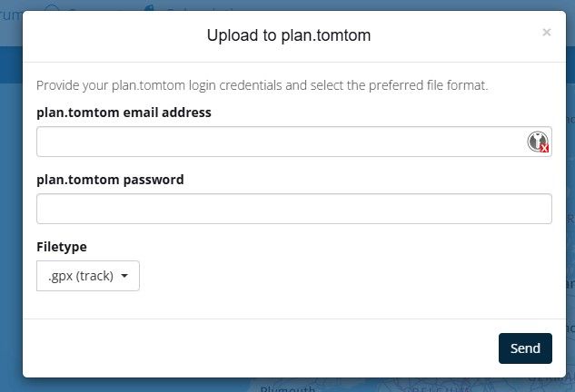
Task: Click the login credentials instruction text
Action: point(263,85)
